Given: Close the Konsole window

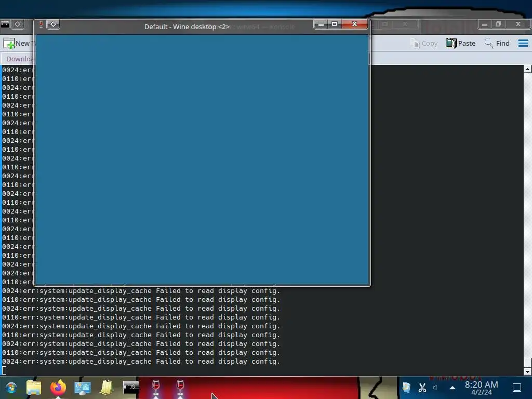Looking at the screenshot, I should click(x=518, y=24).
